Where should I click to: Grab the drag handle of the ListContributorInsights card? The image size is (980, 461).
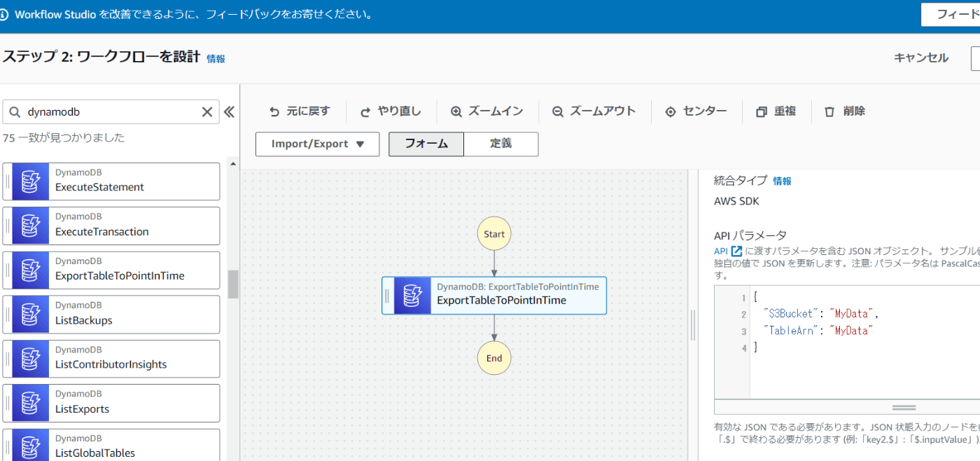(8, 358)
